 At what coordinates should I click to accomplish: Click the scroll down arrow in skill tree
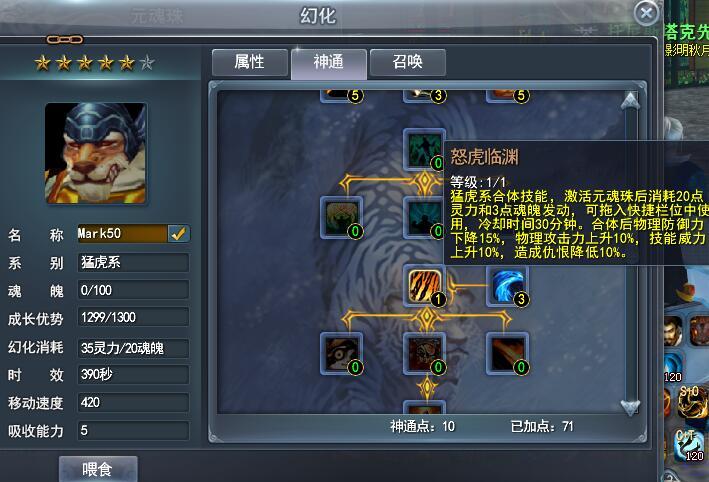click(x=630, y=406)
